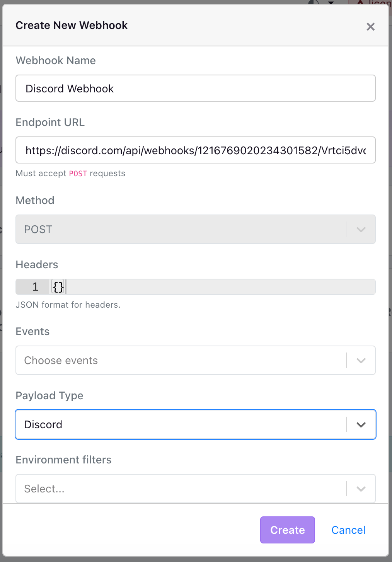Click the Cancel link
392x562 pixels.
point(348,530)
